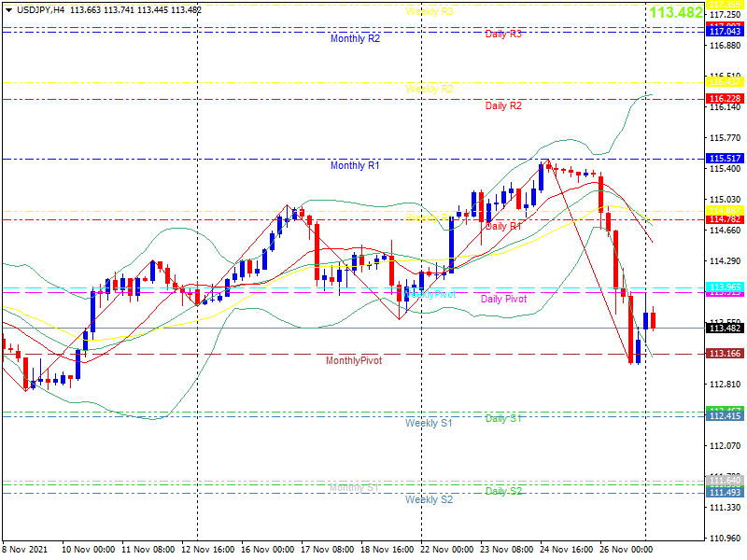Click the dropdown arrow beside USDJPY,H4
Screen dimensions: 747x560
[9, 10]
